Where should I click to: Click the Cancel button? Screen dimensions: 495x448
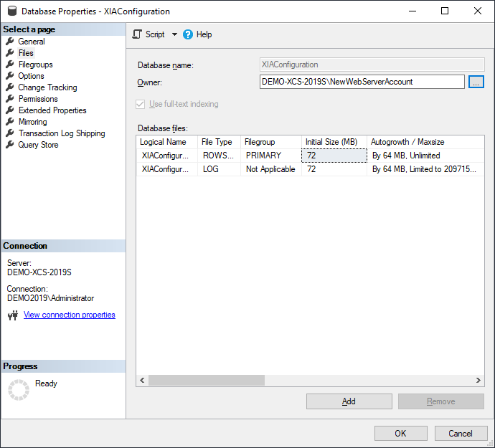coord(461,433)
